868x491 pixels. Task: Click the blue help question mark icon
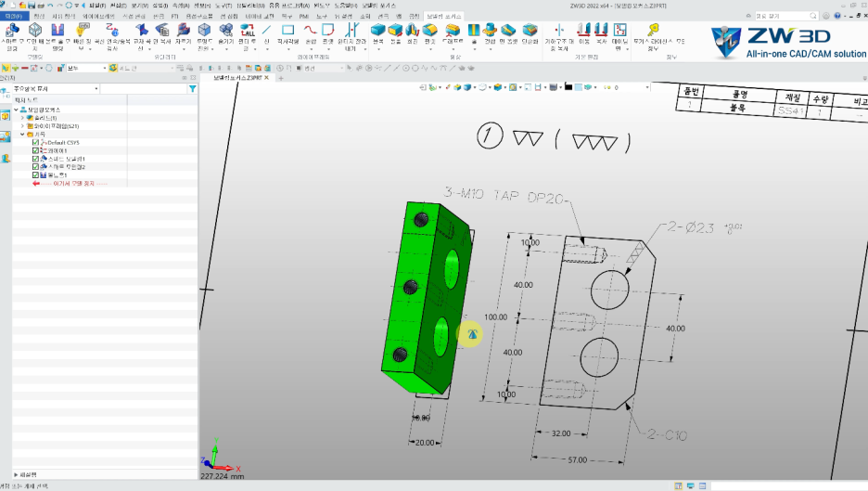[837, 16]
